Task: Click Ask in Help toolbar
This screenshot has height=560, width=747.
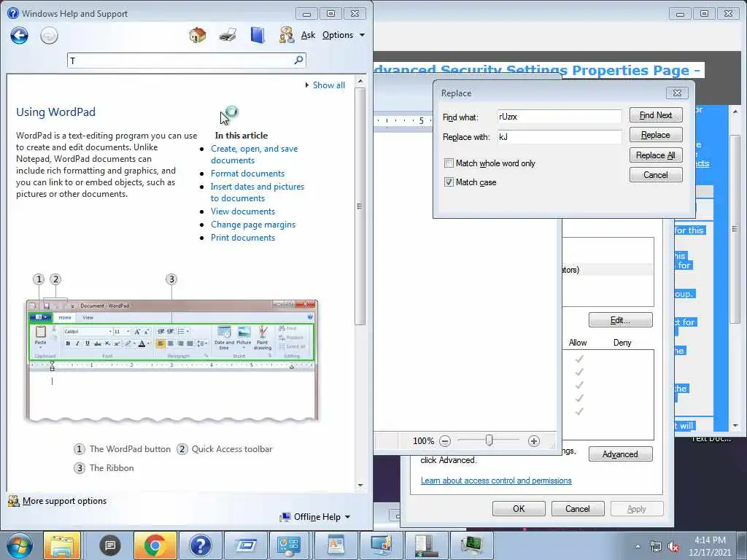Action: tap(309, 35)
